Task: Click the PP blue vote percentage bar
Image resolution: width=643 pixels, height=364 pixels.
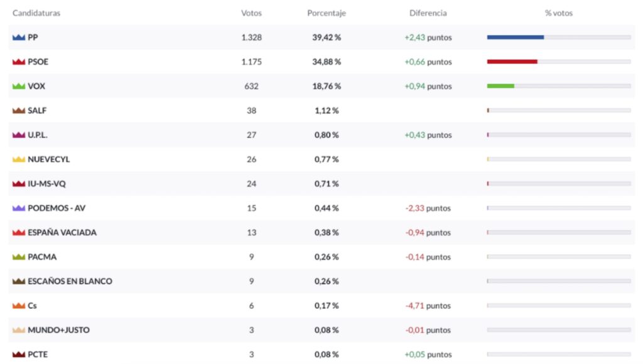Action: pyautogui.click(x=515, y=38)
